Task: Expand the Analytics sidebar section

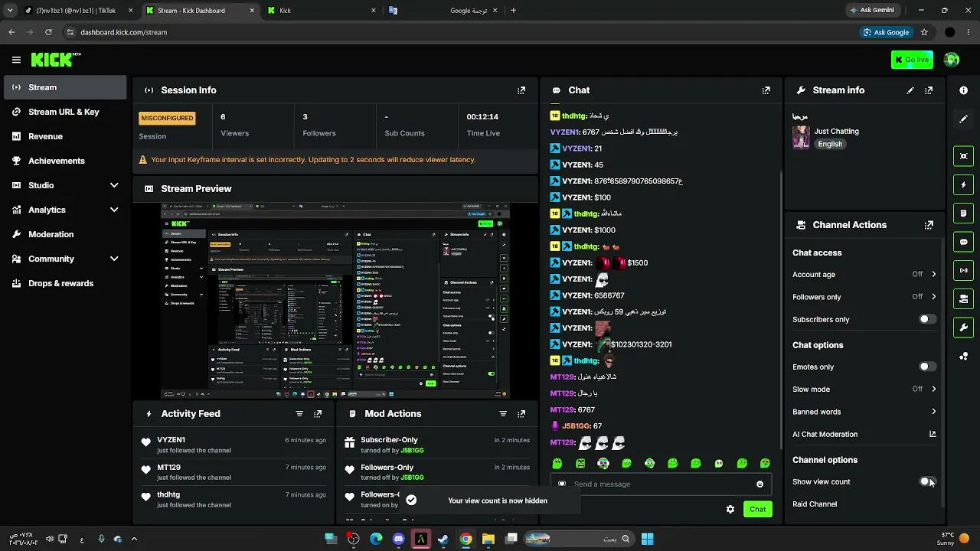Action: (114, 210)
